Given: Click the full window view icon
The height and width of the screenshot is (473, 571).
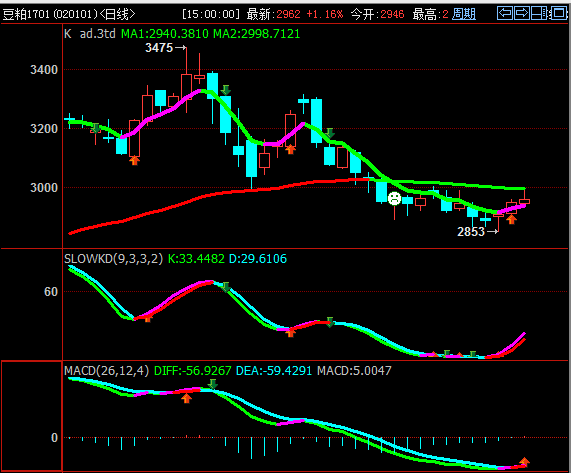Looking at the screenshot, I should click(x=558, y=13).
